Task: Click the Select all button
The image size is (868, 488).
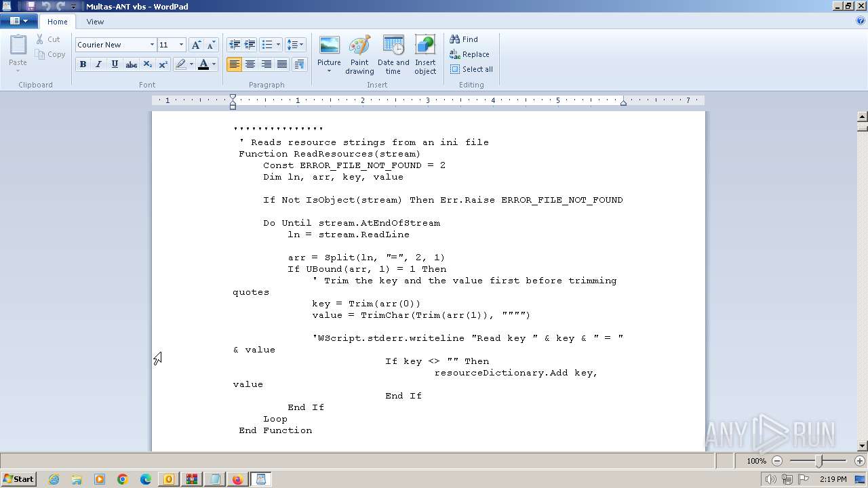Action: click(471, 69)
